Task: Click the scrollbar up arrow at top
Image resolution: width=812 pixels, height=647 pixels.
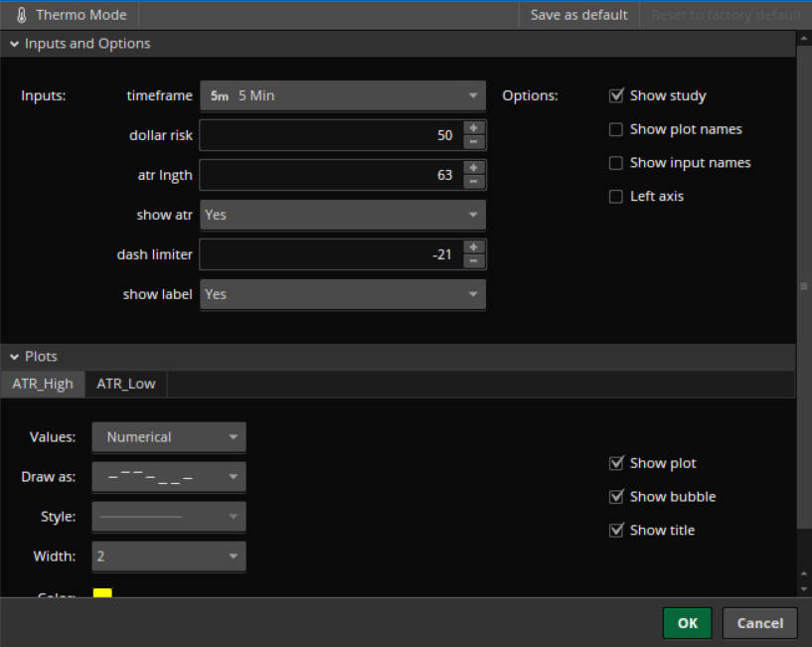Action: click(x=804, y=39)
